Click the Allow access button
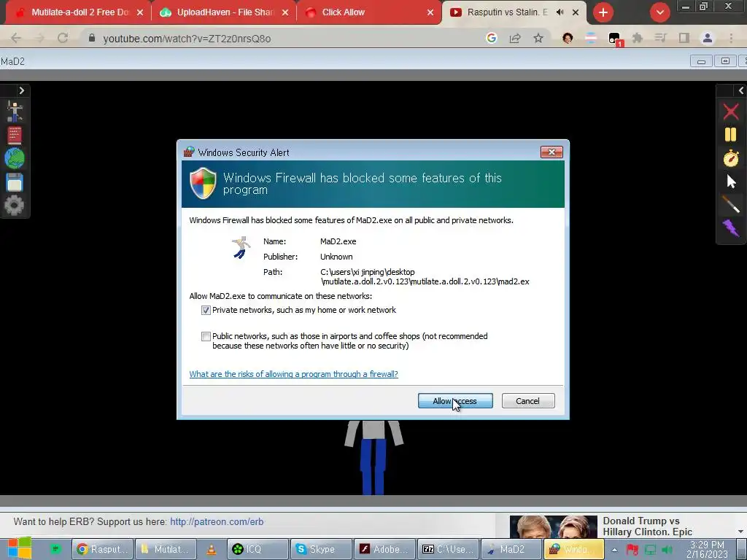Screen dimensions: 747x560 tap(455, 401)
